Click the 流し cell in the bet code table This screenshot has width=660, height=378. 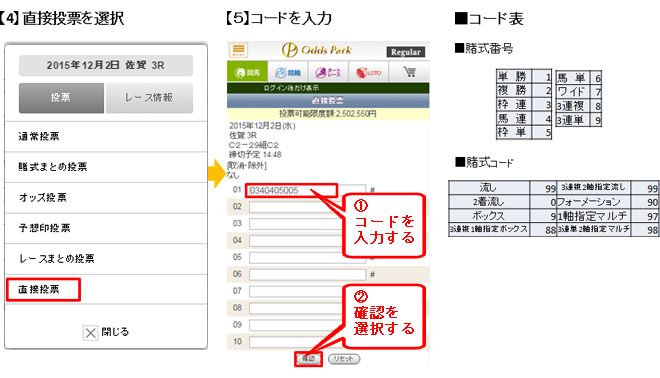click(489, 188)
